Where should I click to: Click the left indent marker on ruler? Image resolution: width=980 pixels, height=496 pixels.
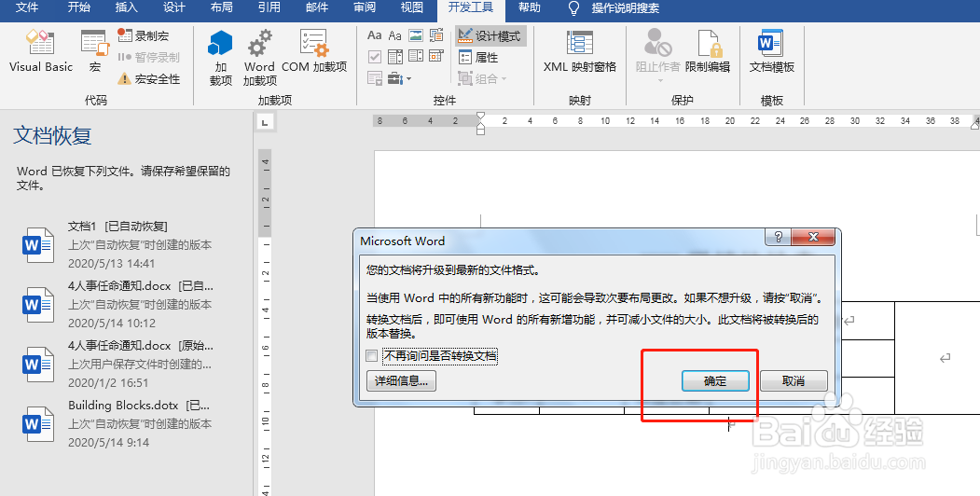(x=480, y=130)
